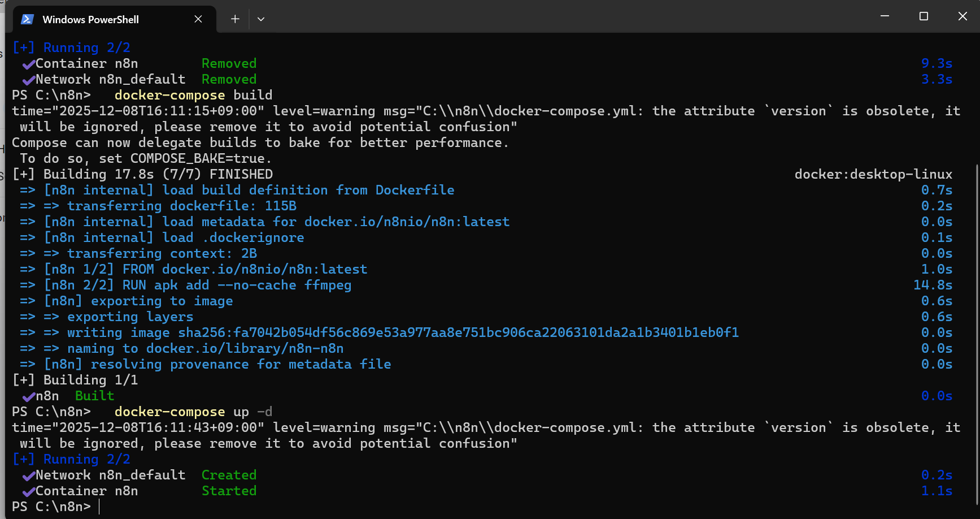This screenshot has width=980, height=519.
Task: Click the checkmark beside Network n8n_default Created
Action: (28, 476)
